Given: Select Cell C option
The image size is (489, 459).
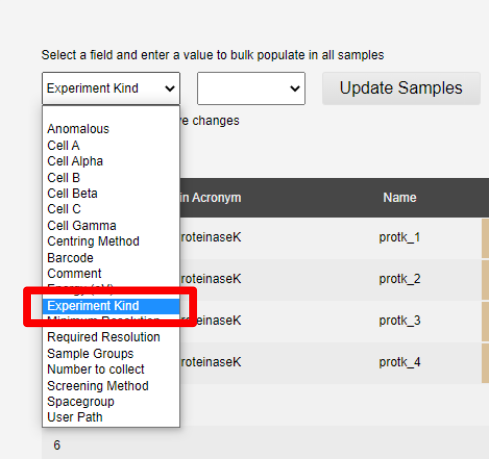Looking at the screenshot, I should point(111,209).
